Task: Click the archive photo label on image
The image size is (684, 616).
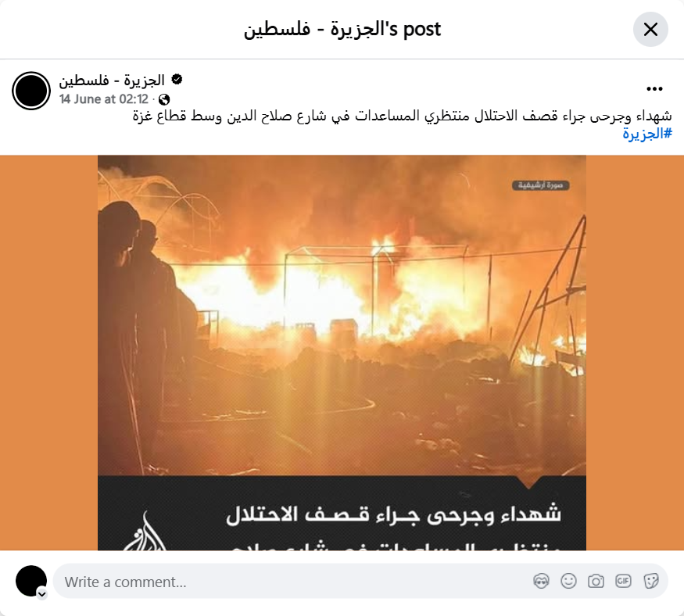Action: click(x=540, y=185)
